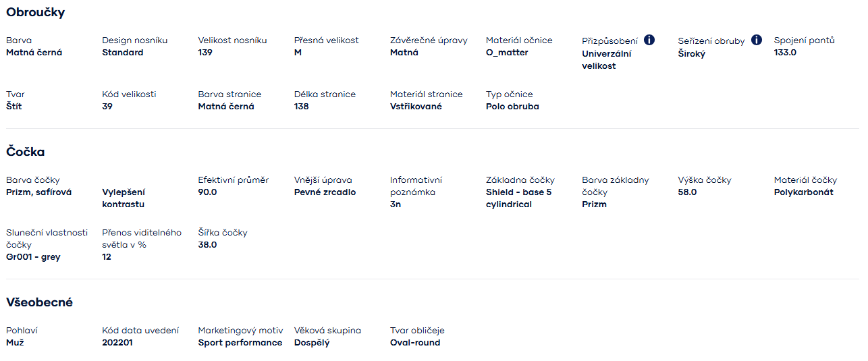Click the Polo obruba frame type value
868x361 pixels.
[x=512, y=107]
